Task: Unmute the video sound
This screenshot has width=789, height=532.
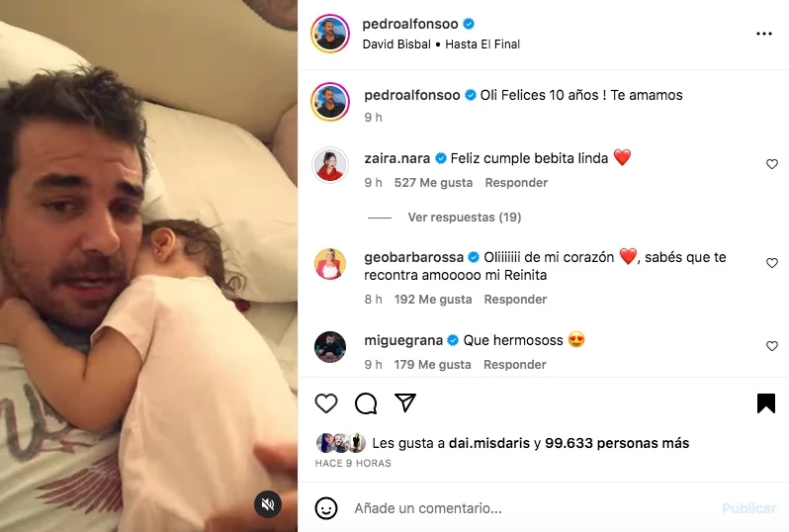Action: point(268,503)
